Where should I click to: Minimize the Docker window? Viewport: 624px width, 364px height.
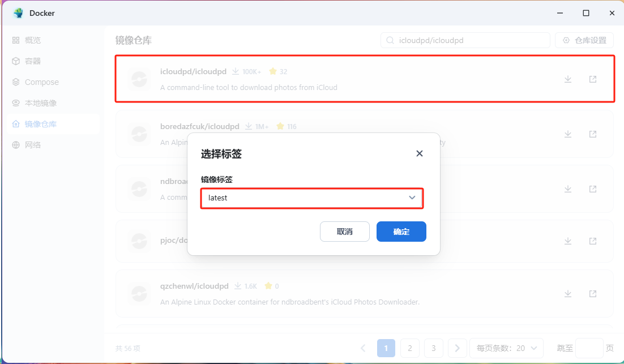[x=560, y=13]
